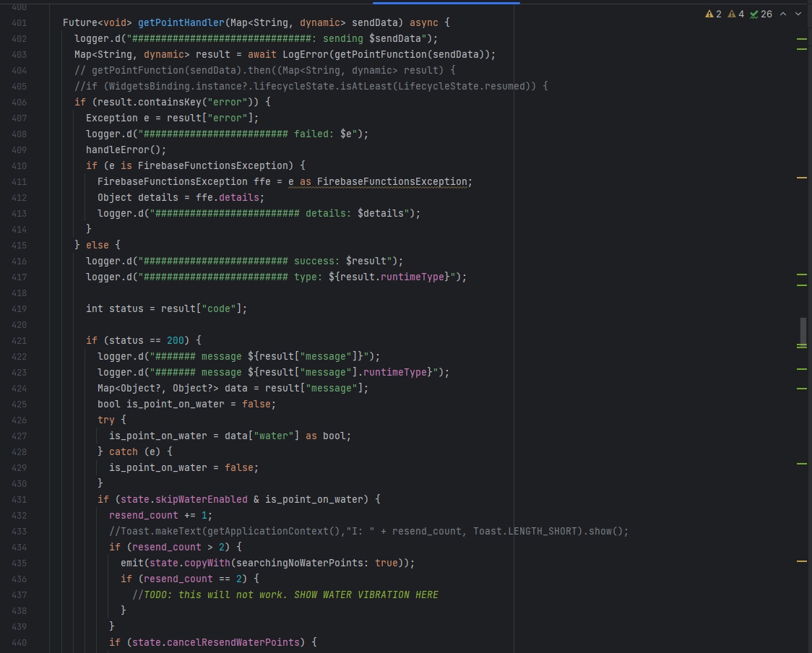
Task: Click gutter line number 421
Action: click(x=20, y=340)
